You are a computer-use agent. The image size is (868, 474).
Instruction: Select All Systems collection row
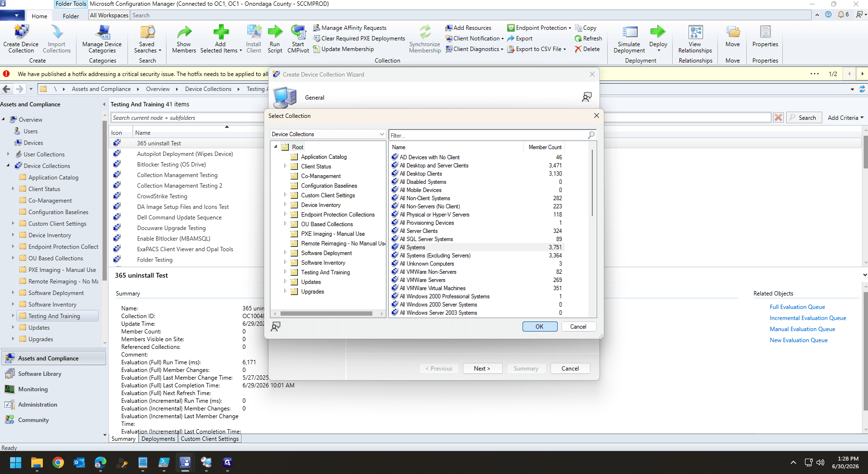coord(477,247)
